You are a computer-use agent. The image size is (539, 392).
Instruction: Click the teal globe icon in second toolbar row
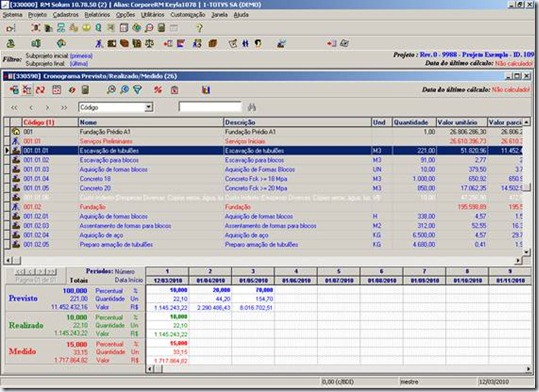[61, 43]
